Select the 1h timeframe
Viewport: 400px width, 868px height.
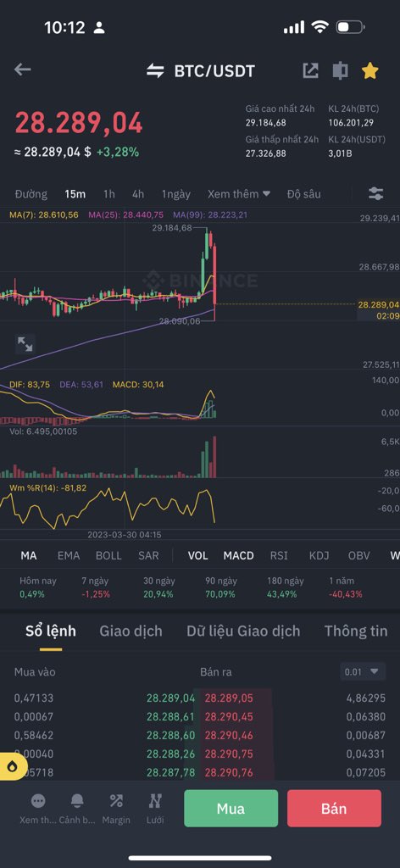coord(109,194)
